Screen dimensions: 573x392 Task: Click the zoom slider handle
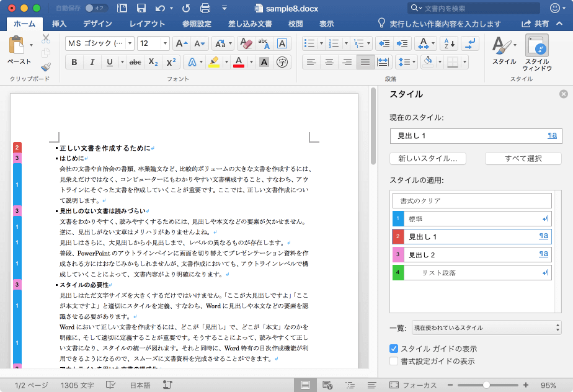pos(487,385)
